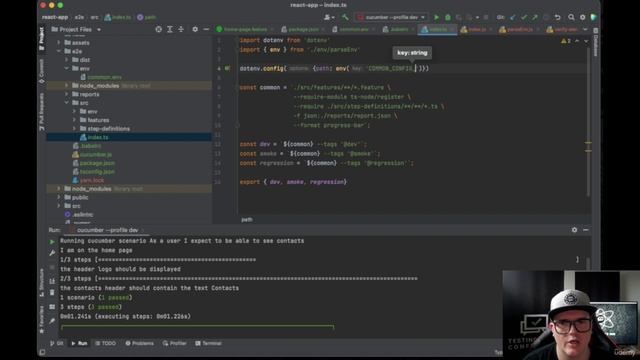Open the cucumber --profile dev run configuration dropdown

pos(392,17)
